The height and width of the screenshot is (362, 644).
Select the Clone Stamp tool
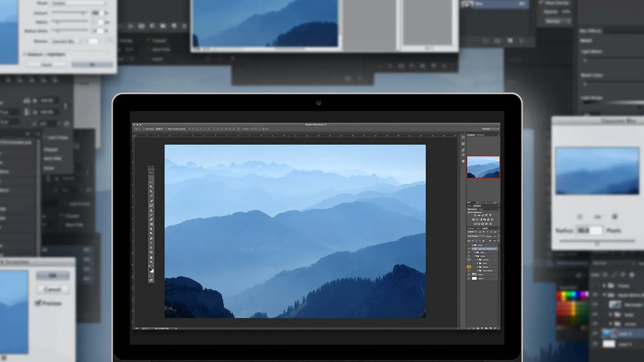[151, 210]
